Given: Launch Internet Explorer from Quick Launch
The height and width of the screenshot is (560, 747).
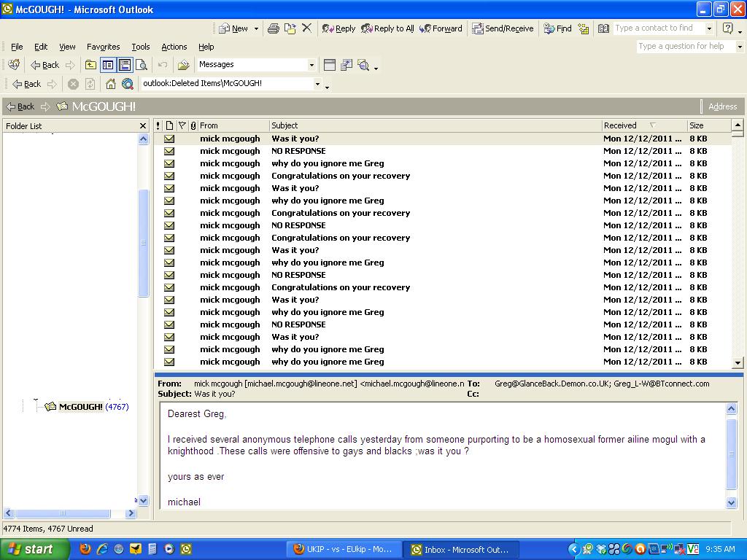Looking at the screenshot, I should pos(102,549).
